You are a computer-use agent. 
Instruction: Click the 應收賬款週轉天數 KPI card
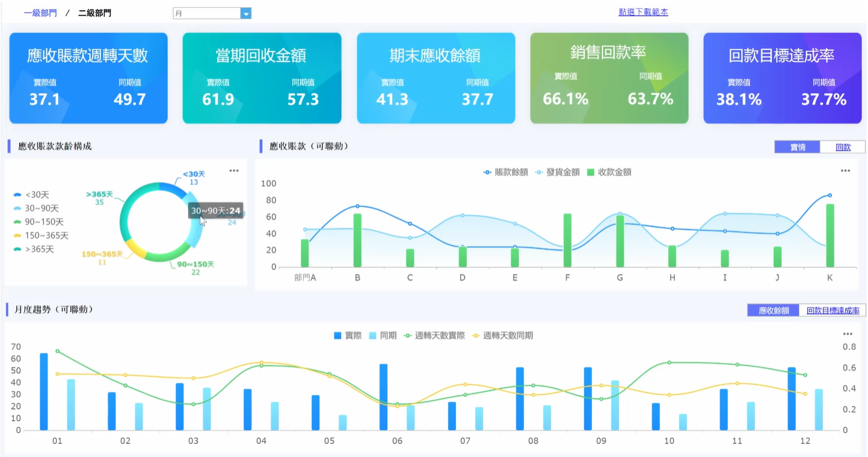tap(88, 78)
